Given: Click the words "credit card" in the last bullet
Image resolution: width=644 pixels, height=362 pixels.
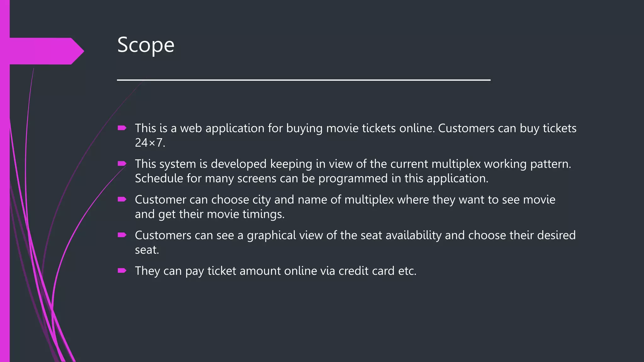Looking at the screenshot, I should point(366,271).
